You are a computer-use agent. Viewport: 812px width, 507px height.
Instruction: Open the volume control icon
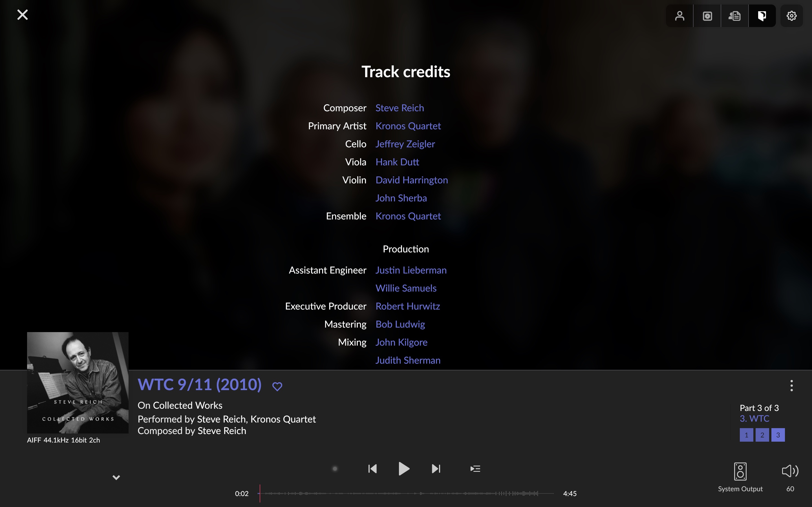[790, 471]
